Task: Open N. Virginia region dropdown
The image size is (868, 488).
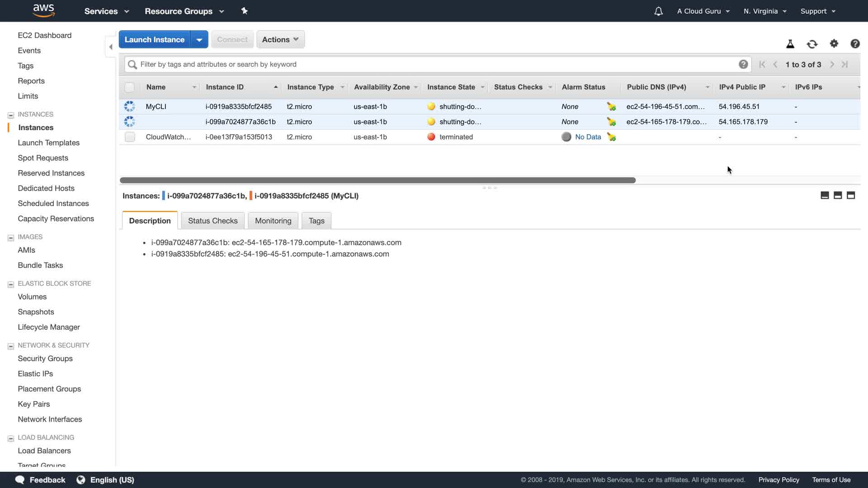Action: click(764, 11)
